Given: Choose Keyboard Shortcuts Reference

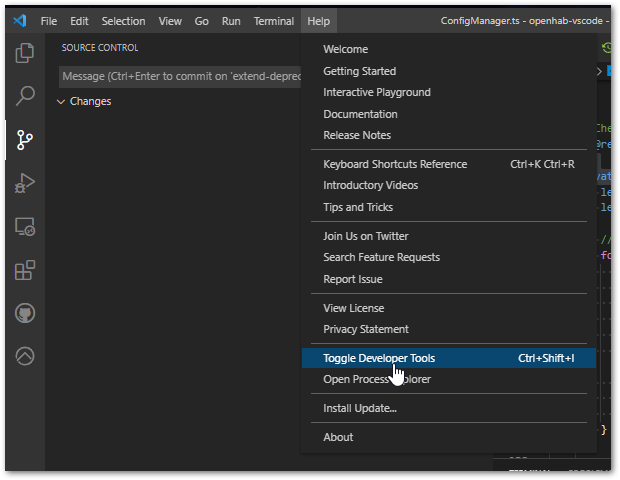Looking at the screenshot, I should [x=395, y=164].
